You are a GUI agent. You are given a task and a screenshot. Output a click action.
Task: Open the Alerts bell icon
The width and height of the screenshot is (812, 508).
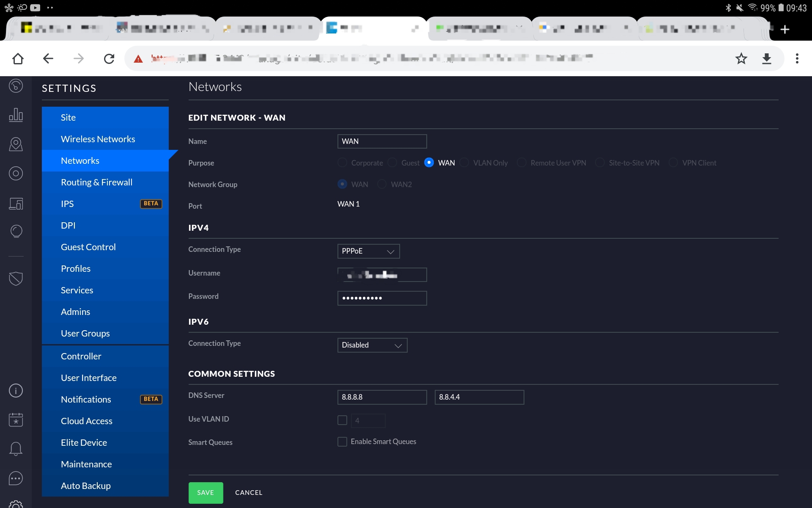click(16, 448)
